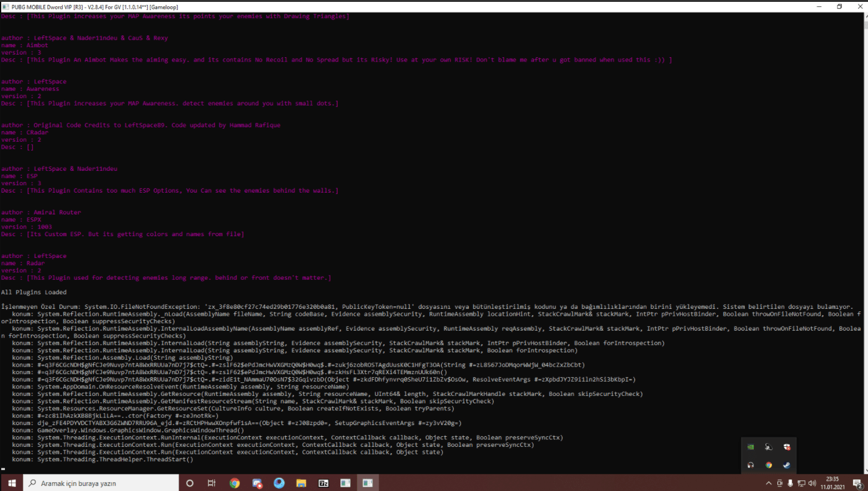Collapse the hidden tray icons chevron
Image resolution: width=868 pixels, height=491 pixels.
[x=769, y=483]
